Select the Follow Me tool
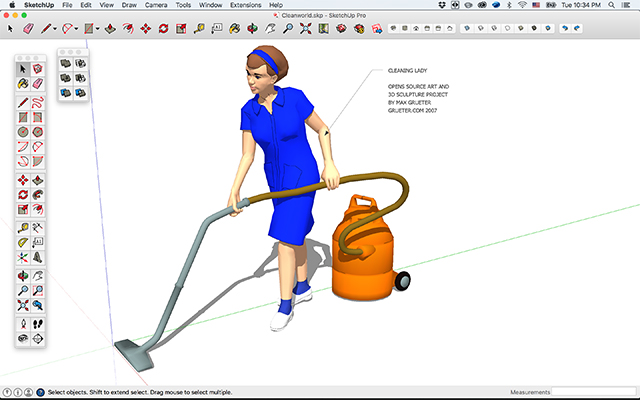Screen dimensions: 640x400 tap(38, 195)
